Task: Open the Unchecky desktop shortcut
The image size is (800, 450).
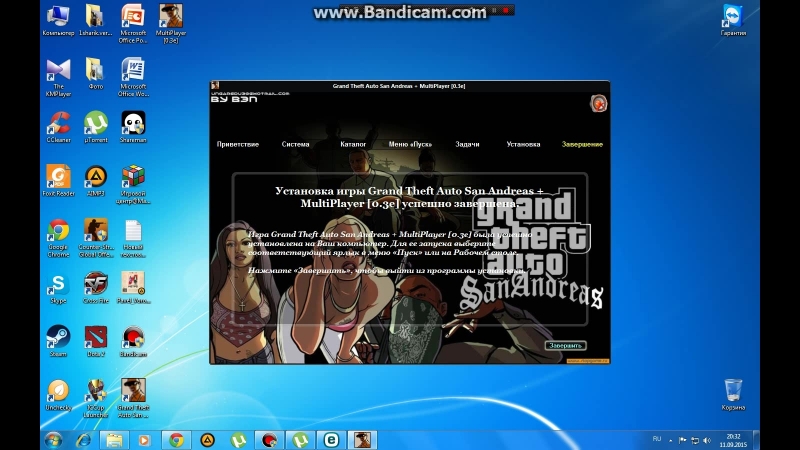Action: pyautogui.click(x=58, y=395)
